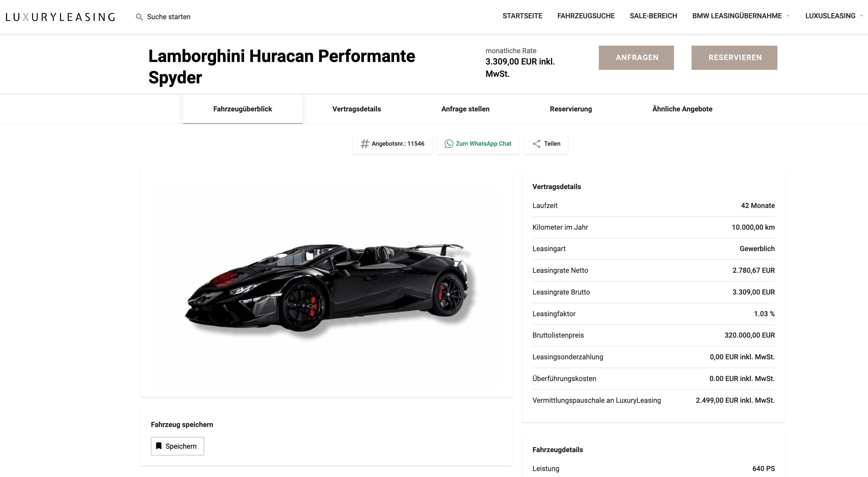The height and width of the screenshot is (477, 868).
Task: Click the Fahrzeug speichern heading
Action: pyautogui.click(x=182, y=425)
